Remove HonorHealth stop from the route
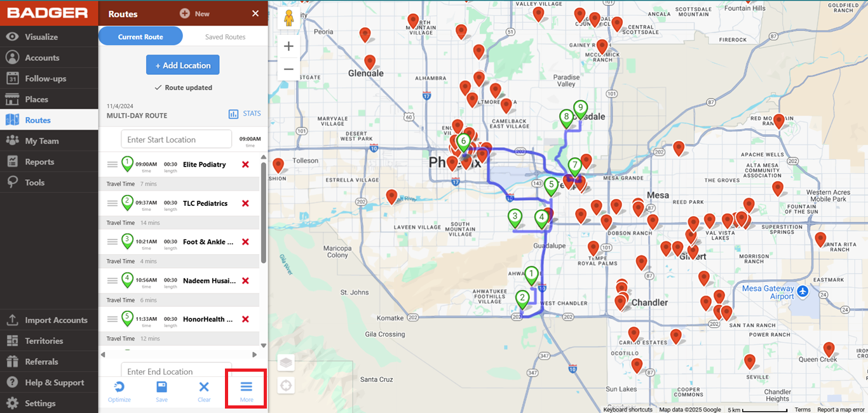This screenshot has height=413, width=868. 245,319
